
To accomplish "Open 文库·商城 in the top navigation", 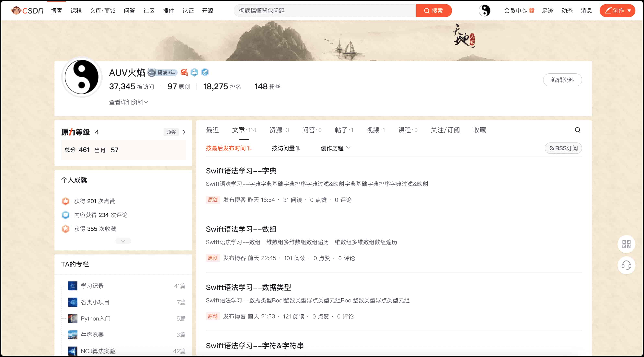I will [103, 11].
